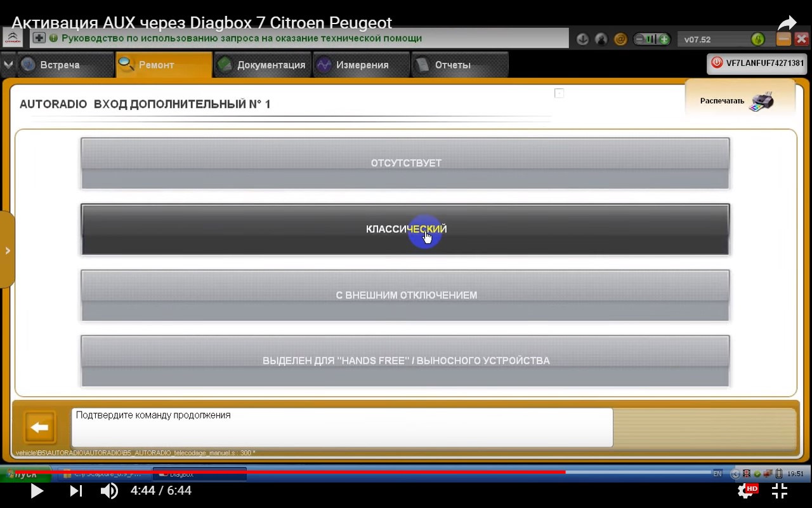Expand the chevron left of Встреча tab
Image resolution: width=812 pixels, height=508 pixels.
pyautogui.click(x=8, y=65)
